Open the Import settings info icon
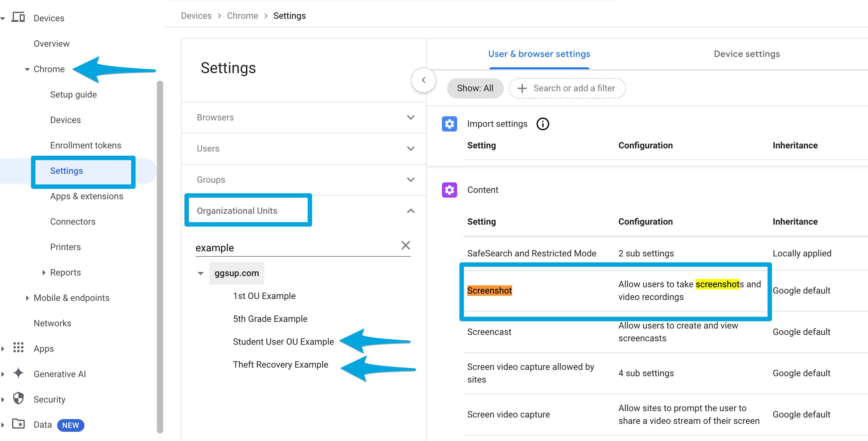Screen dimensions: 868x441 pos(543,124)
